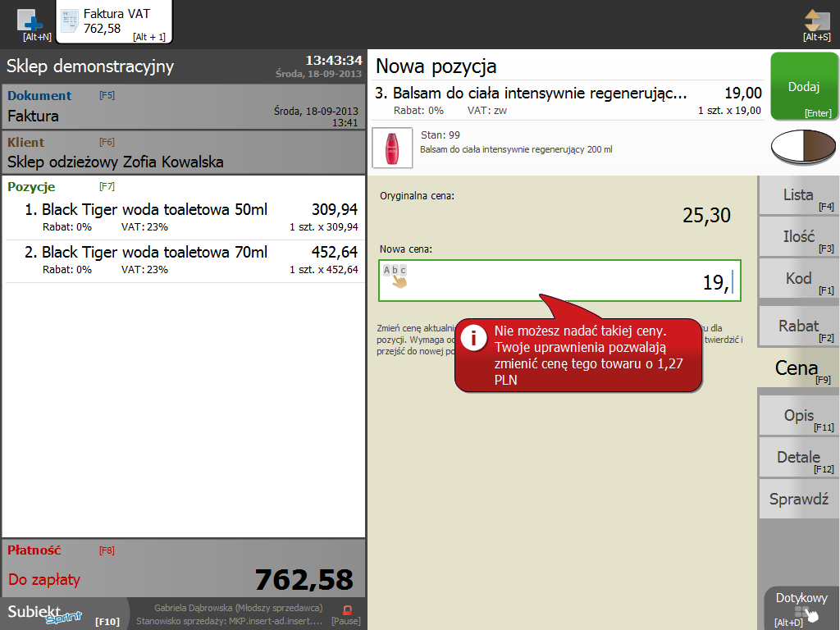Select position Black Tiger woda toaletowa 70ml
Viewport: 840px width, 630px height.
coord(185,260)
